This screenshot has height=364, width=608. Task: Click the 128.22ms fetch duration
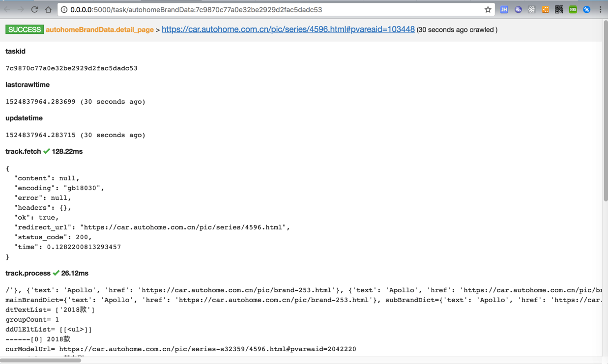point(67,151)
